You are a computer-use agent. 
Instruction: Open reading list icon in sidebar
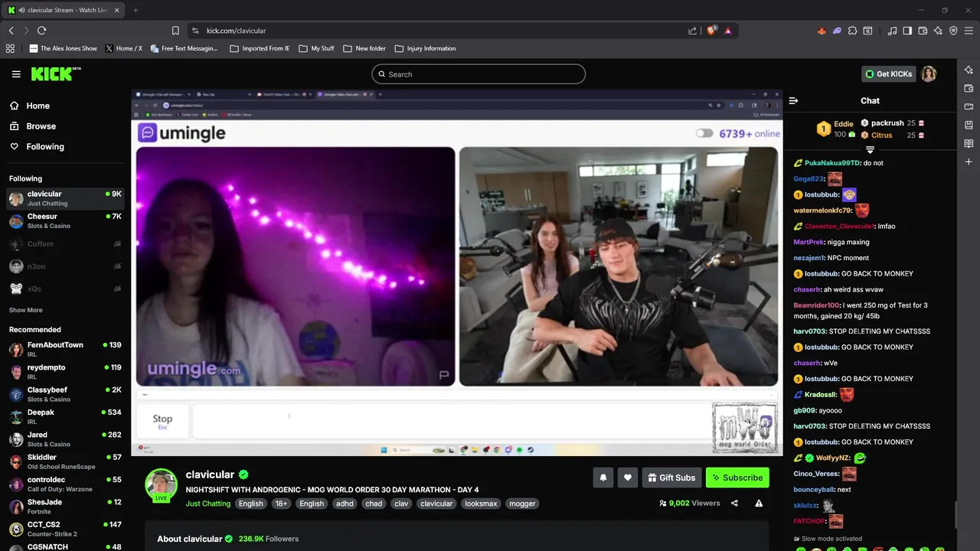click(x=969, y=143)
